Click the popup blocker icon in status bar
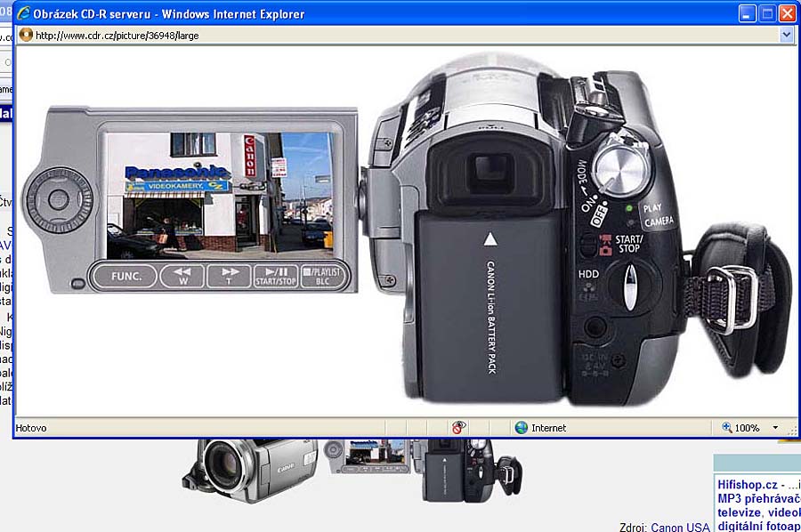This screenshot has width=801, height=532. [459, 428]
